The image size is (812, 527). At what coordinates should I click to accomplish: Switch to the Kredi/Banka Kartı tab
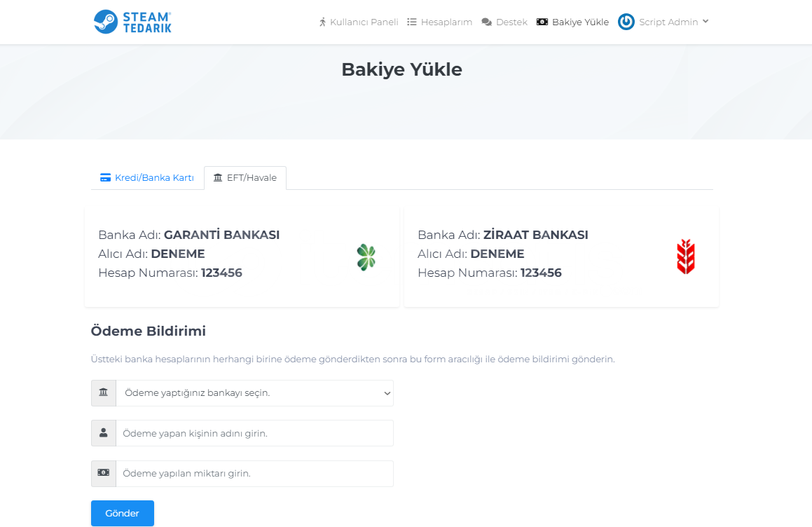(147, 178)
